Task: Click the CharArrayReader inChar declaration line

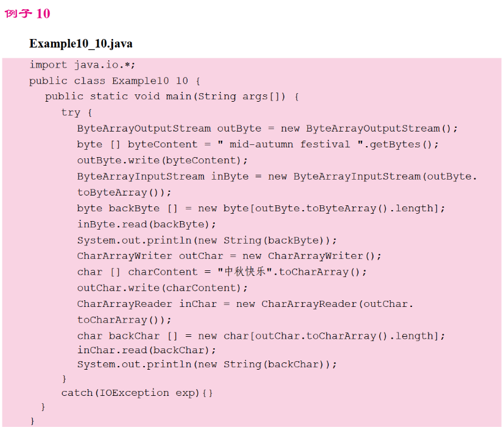Action: coord(245,304)
